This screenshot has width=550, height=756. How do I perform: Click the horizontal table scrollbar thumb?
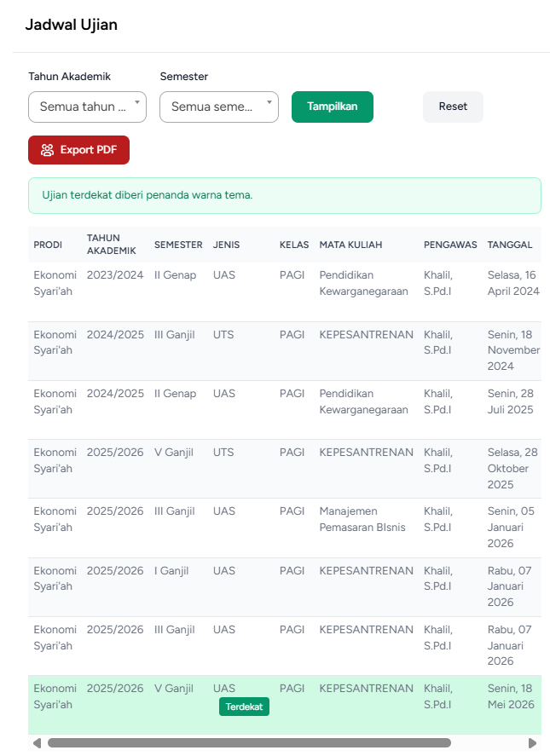tap(249, 743)
